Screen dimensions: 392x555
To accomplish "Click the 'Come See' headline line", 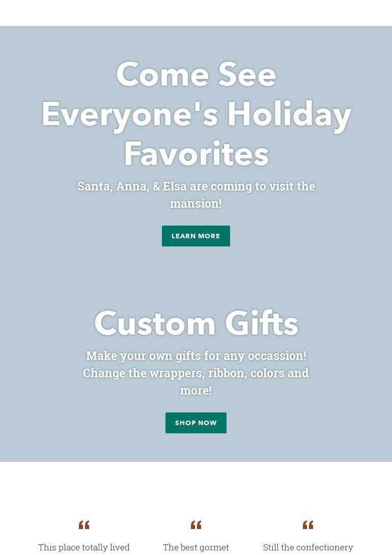I will 196,74.
